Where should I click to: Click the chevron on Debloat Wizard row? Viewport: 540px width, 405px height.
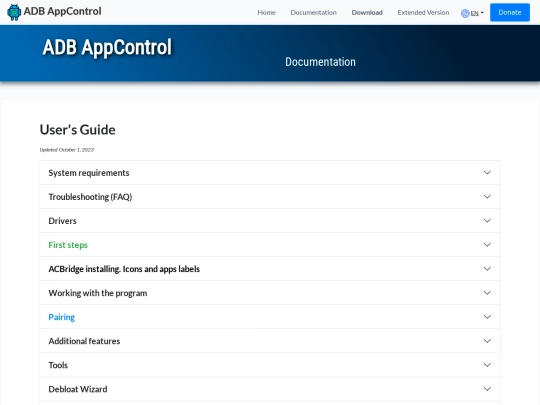tap(487, 390)
